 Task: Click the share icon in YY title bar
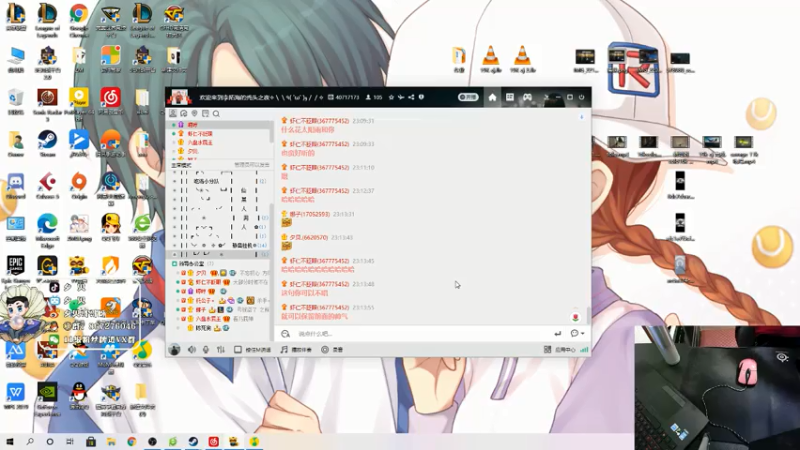(411, 97)
